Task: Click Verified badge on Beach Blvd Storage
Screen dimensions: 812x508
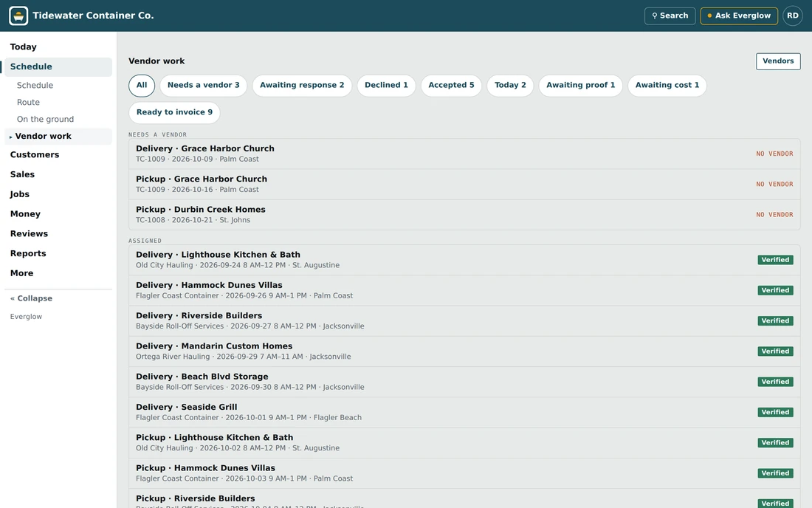Action: pyautogui.click(x=775, y=382)
